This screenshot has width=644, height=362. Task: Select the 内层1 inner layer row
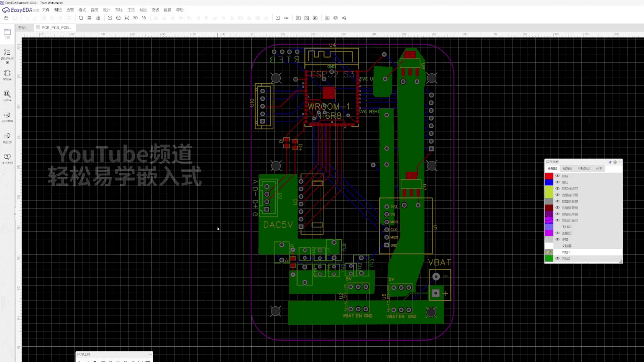pyautogui.click(x=584, y=252)
